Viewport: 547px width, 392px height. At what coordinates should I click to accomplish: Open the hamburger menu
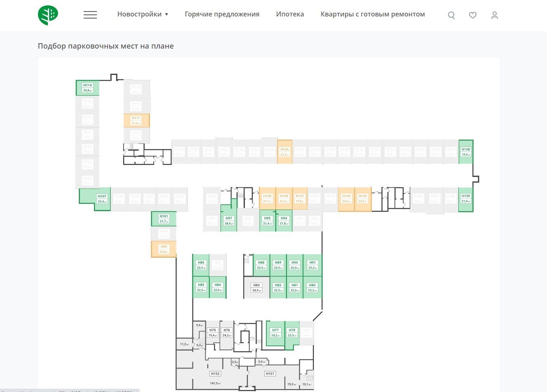click(x=90, y=15)
